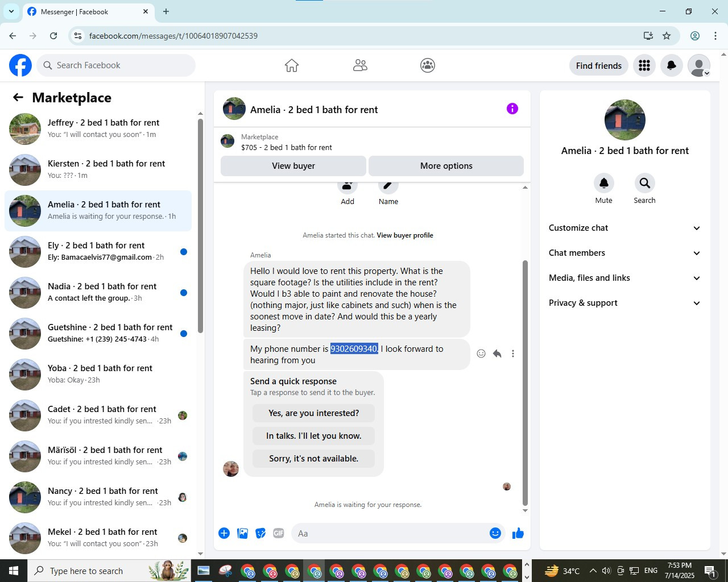Edit chat name with the Name pencil
The height and width of the screenshot is (582, 728).
tap(388, 188)
